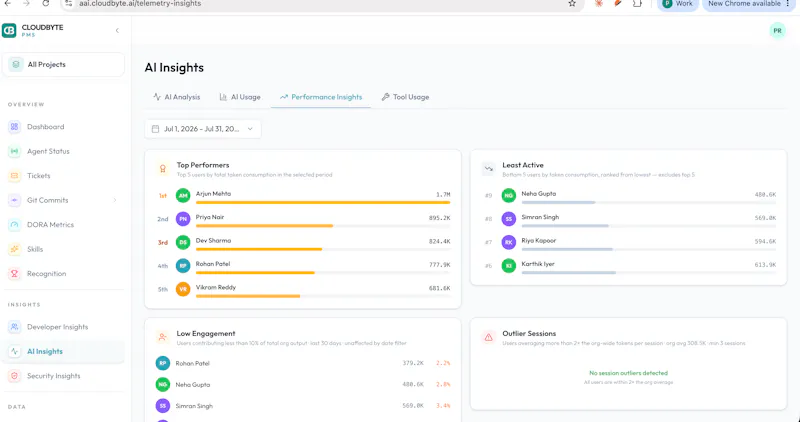This screenshot has width=800, height=422.
Task: Switch to the Tool Usage tab
Action: coord(405,97)
